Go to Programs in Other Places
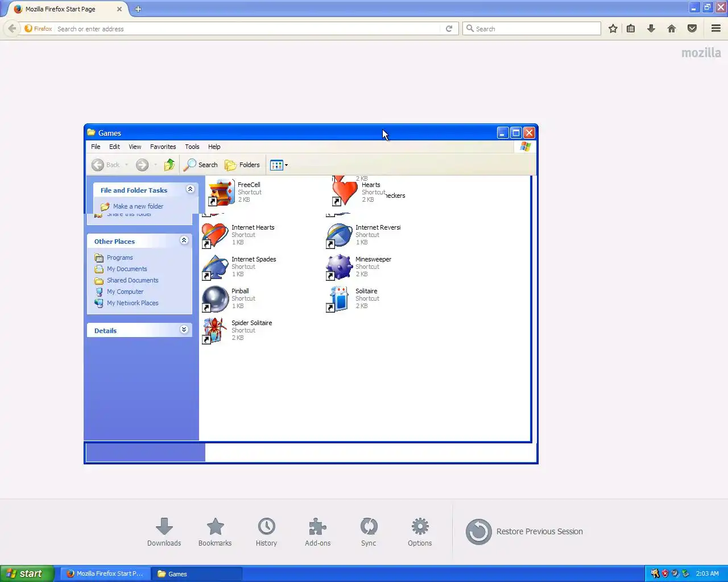The height and width of the screenshot is (582, 728). 119,257
